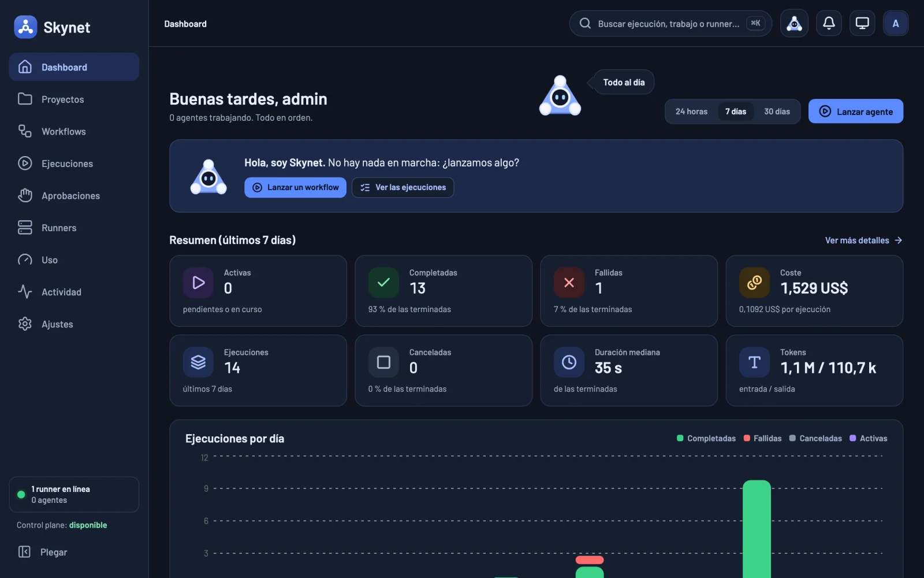Click the Activas play icon tile

pos(198,283)
